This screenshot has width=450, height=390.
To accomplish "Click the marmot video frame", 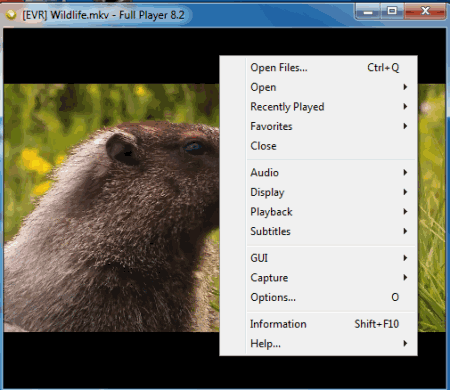I will tap(112, 208).
